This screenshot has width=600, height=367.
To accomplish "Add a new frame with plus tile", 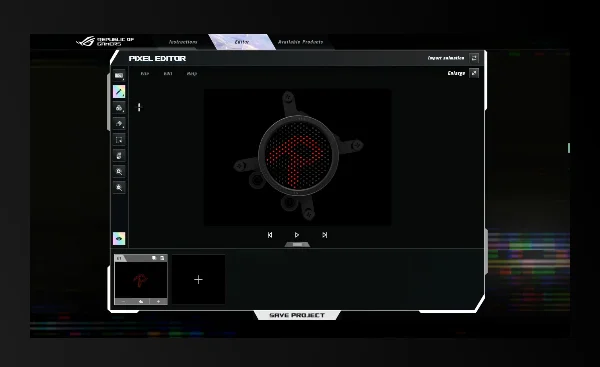I will (198, 280).
